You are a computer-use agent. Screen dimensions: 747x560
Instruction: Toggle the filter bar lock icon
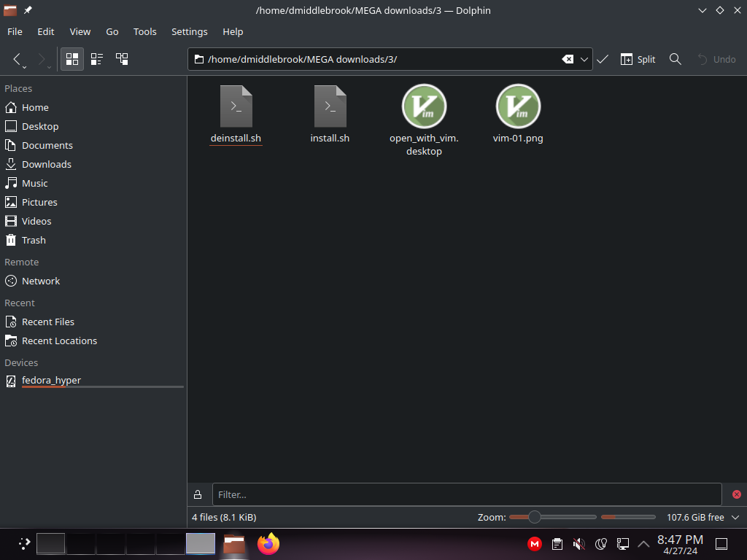[x=198, y=494]
